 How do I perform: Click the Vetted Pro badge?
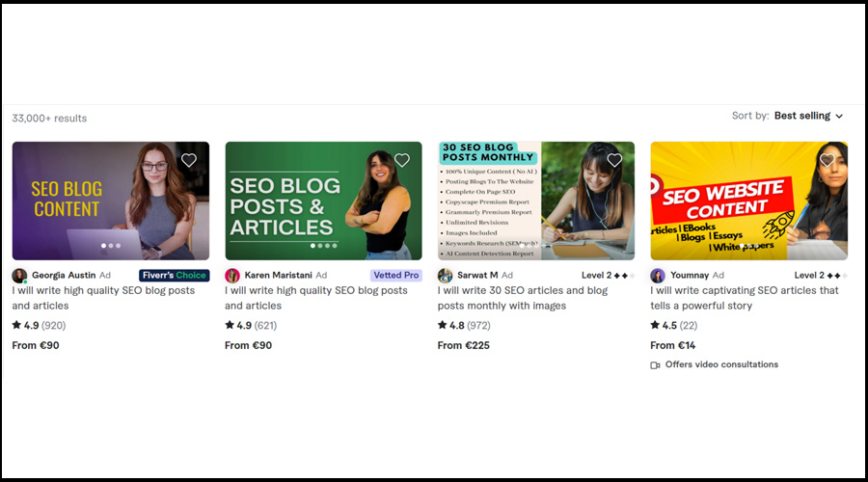coord(396,276)
